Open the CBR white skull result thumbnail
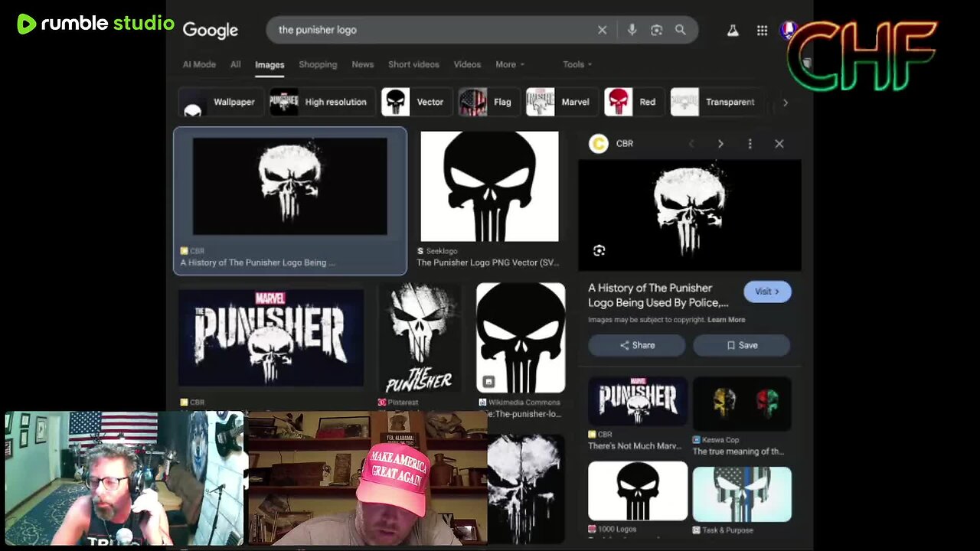This screenshot has height=551, width=980. tap(290, 186)
